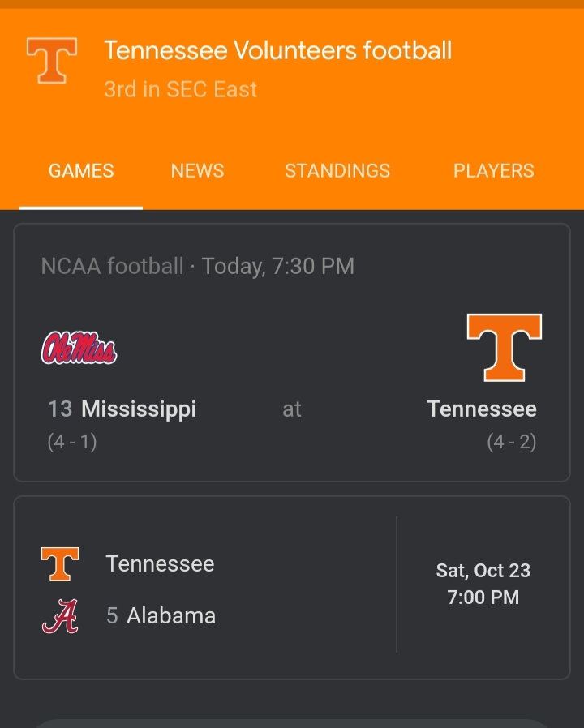
Task: Select the STANDINGS tab
Action: tap(337, 171)
